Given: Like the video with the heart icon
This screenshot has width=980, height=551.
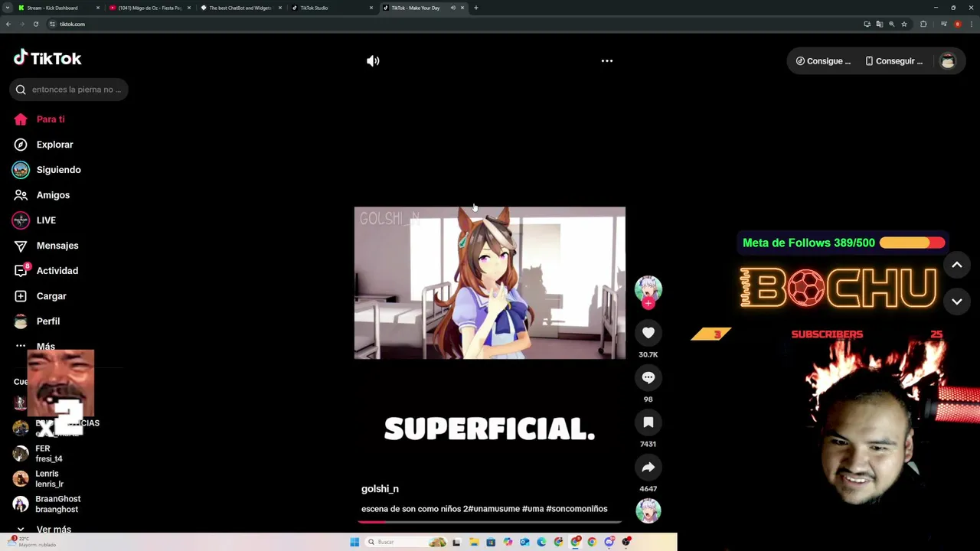Looking at the screenshot, I should [648, 333].
